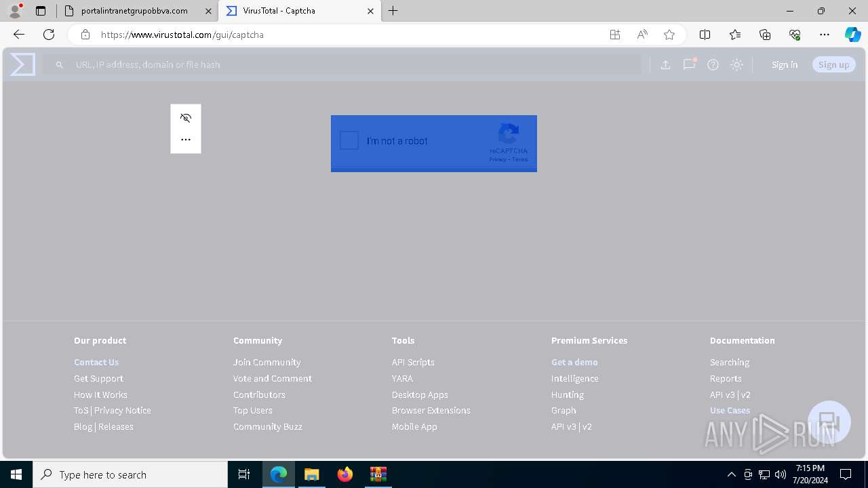Open File Explorer from the taskbar

coord(312,474)
